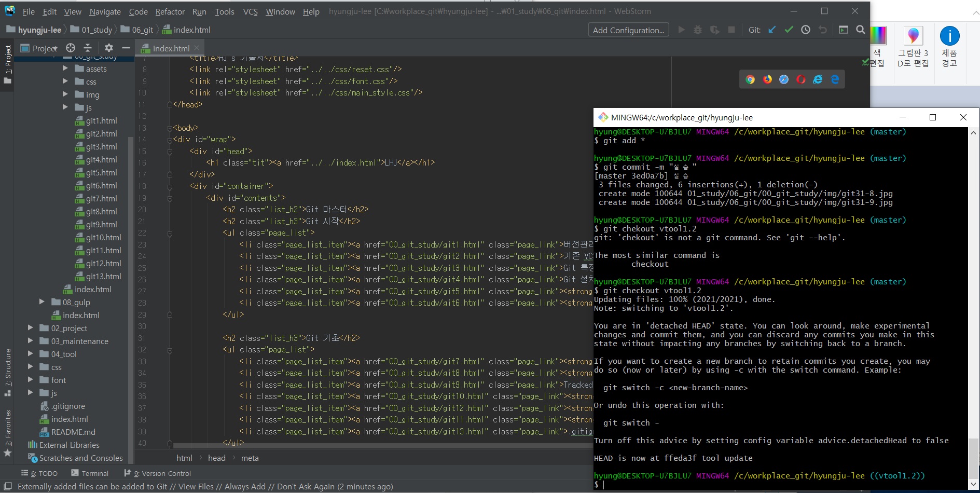
Task: Open Git show history clock icon
Action: pyautogui.click(x=805, y=30)
